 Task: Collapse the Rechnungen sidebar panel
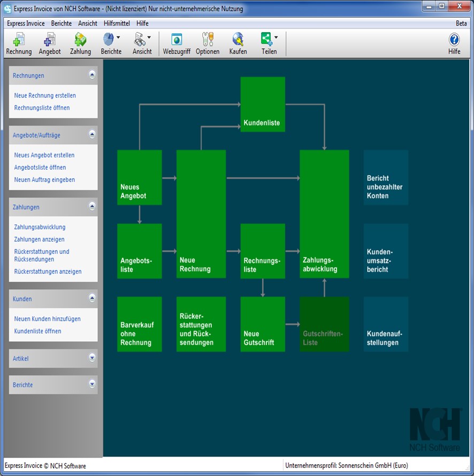tap(92, 74)
